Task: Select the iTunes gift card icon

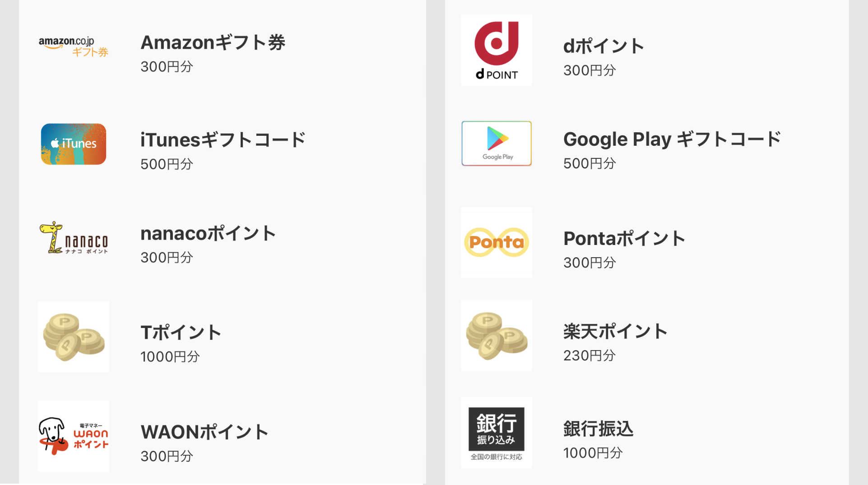Action: pos(74,144)
